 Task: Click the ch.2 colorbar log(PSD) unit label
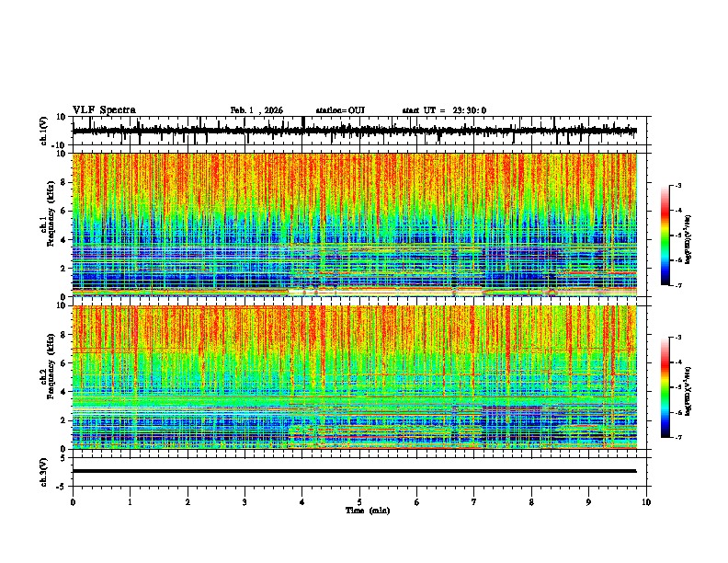688,391
